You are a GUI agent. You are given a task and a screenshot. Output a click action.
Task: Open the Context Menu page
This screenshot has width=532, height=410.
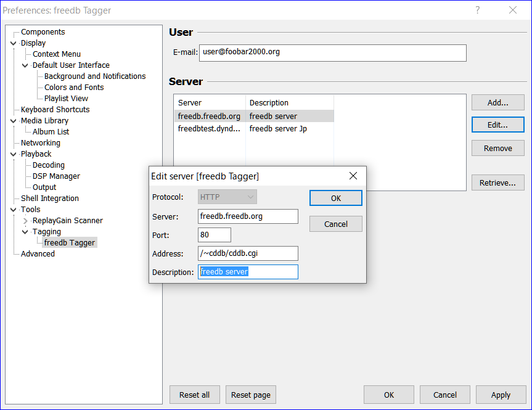56,54
